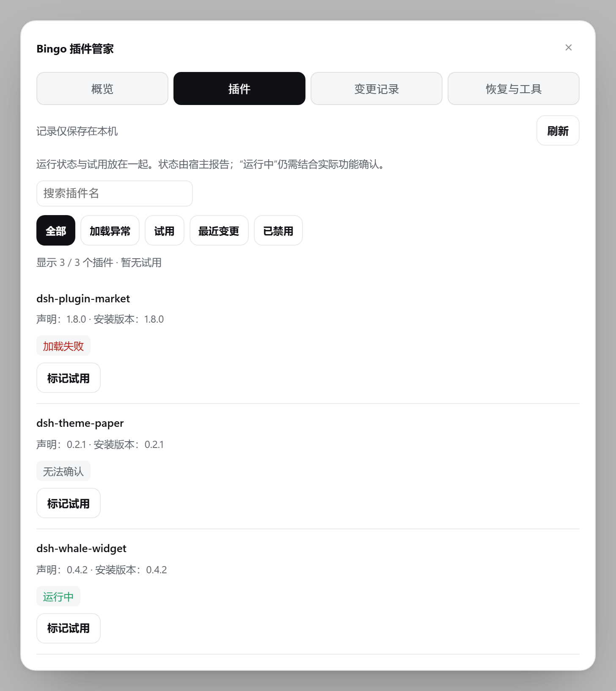Click version text 声明：1.8.0 · 安装版本：1.8.0

tap(100, 319)
